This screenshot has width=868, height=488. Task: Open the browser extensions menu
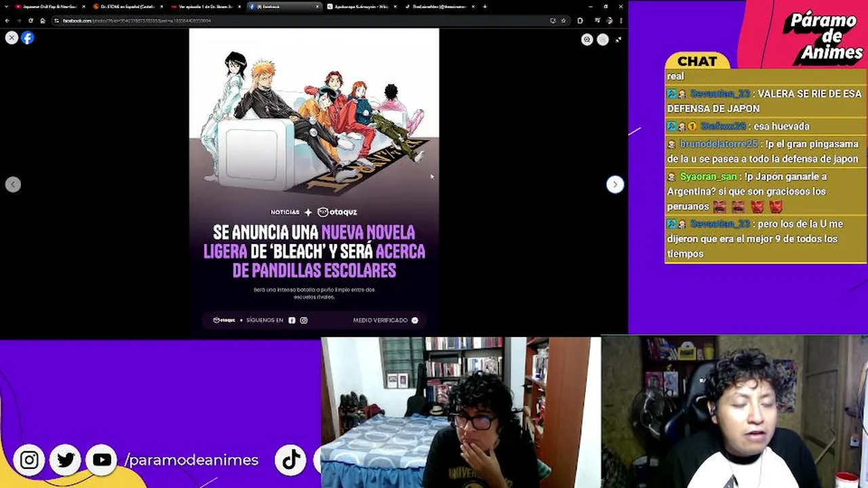580,20
